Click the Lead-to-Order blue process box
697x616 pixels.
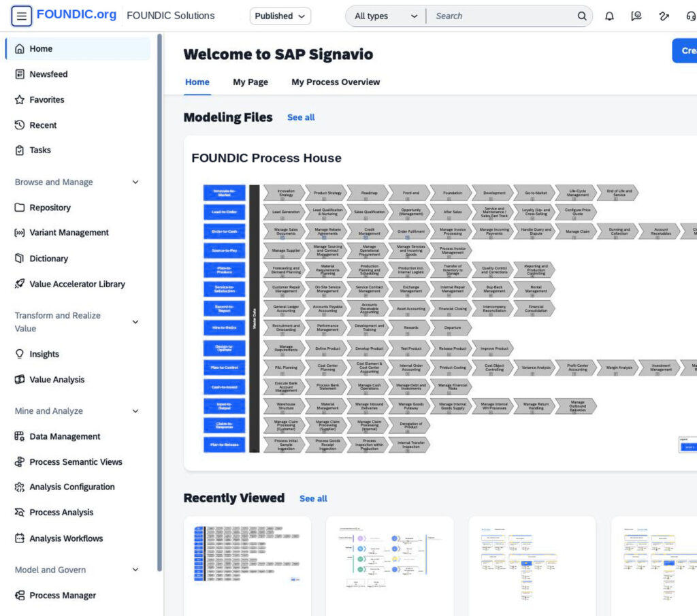tap(225, 212)
